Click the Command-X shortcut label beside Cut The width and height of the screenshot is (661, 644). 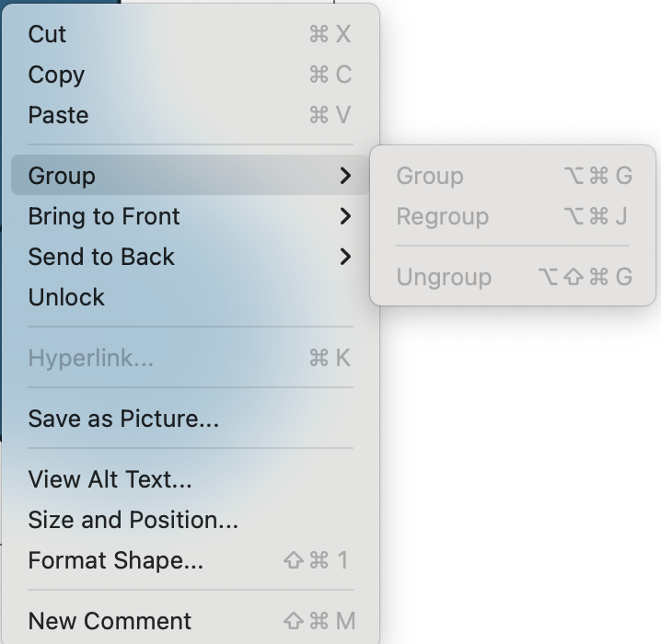(330, 34)
